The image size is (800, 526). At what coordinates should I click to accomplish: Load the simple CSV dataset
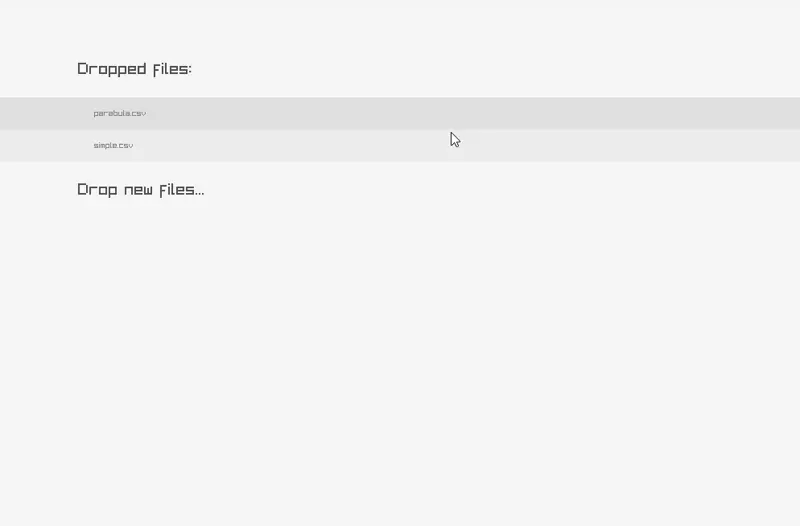[113, 145]
